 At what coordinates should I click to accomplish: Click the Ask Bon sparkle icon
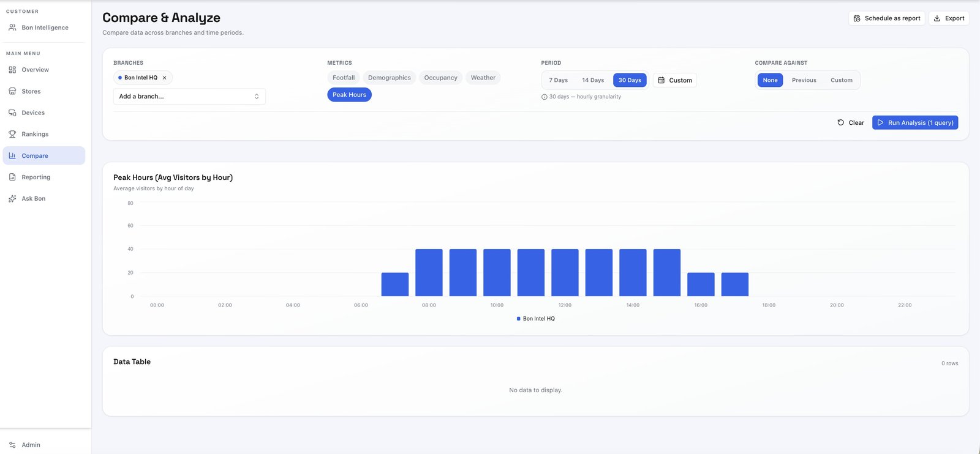coord(12,198)
